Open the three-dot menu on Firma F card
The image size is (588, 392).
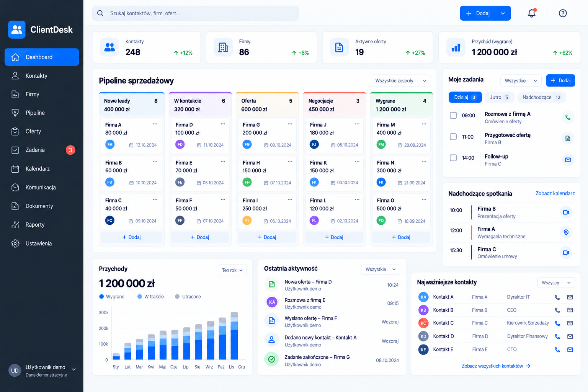pyautogui.click(x=223, y=200)
